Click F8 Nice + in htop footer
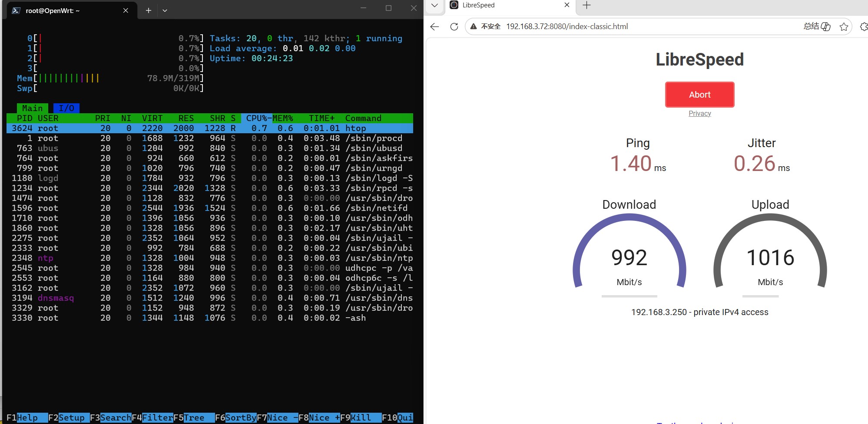 (319, 417)
